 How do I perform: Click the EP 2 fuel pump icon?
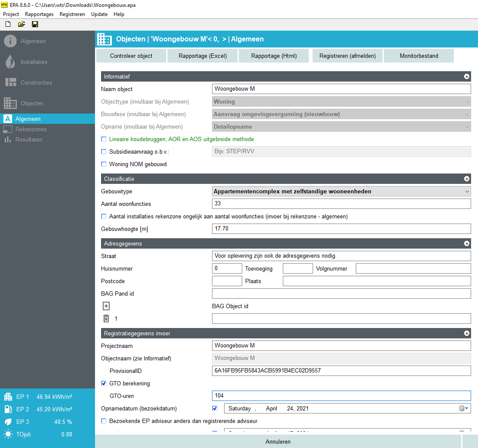(x=8, y=409)
